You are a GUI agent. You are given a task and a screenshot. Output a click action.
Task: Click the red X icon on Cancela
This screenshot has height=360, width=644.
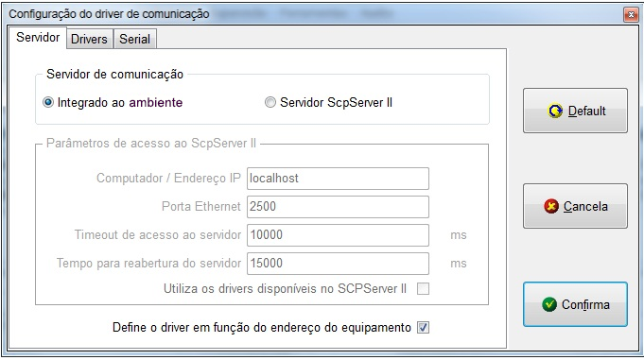pyautogui.click(x=551, y=206)
